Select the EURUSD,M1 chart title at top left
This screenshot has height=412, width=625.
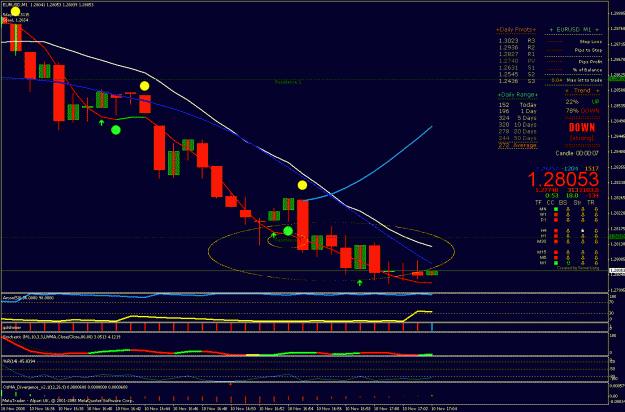13,5
